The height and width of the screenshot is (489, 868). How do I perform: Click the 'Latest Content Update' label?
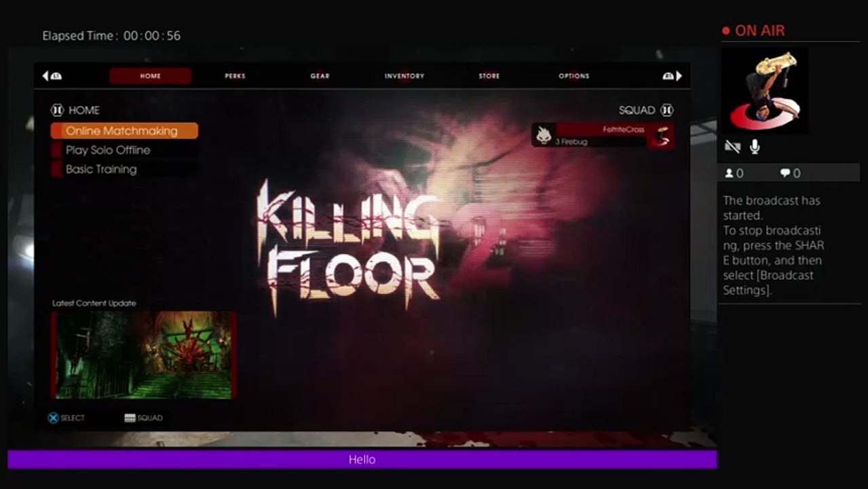[94, 304]
